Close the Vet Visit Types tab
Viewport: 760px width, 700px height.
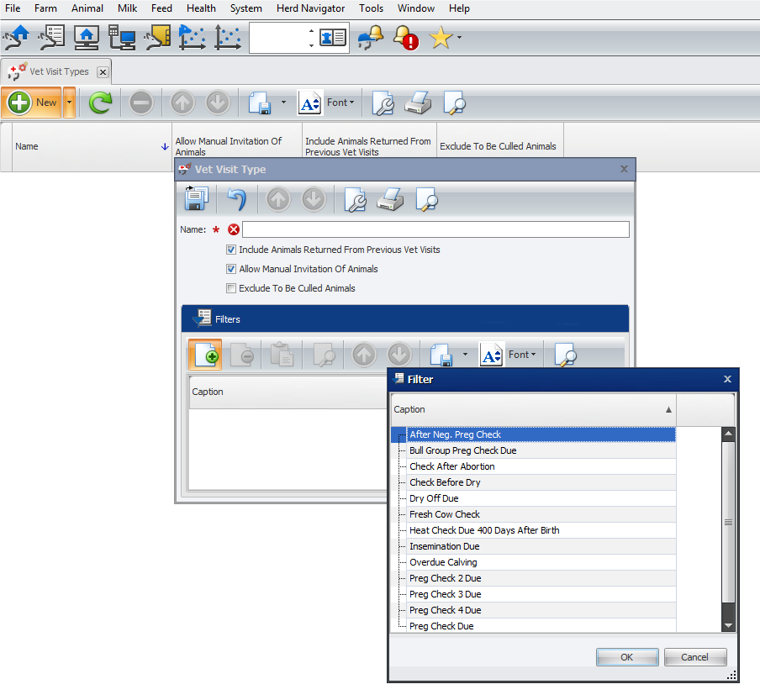tap(103, 72)
